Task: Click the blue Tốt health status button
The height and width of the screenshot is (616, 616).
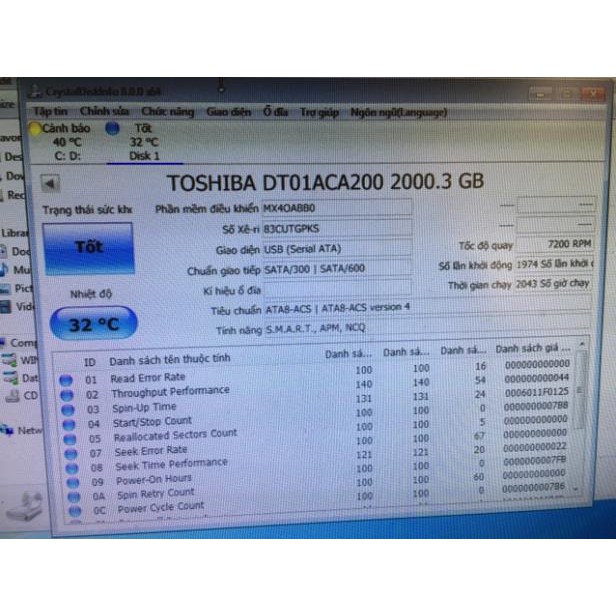Action: (88, 247)
